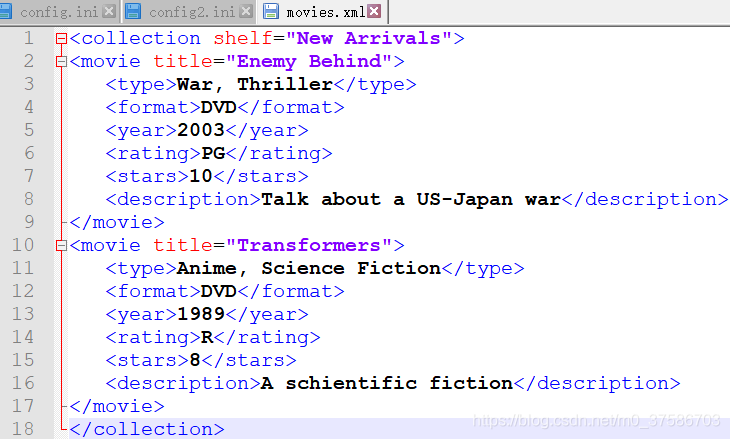Click the year value 2003
Viewport: 730px width, 439px height.
coord(201,130)
